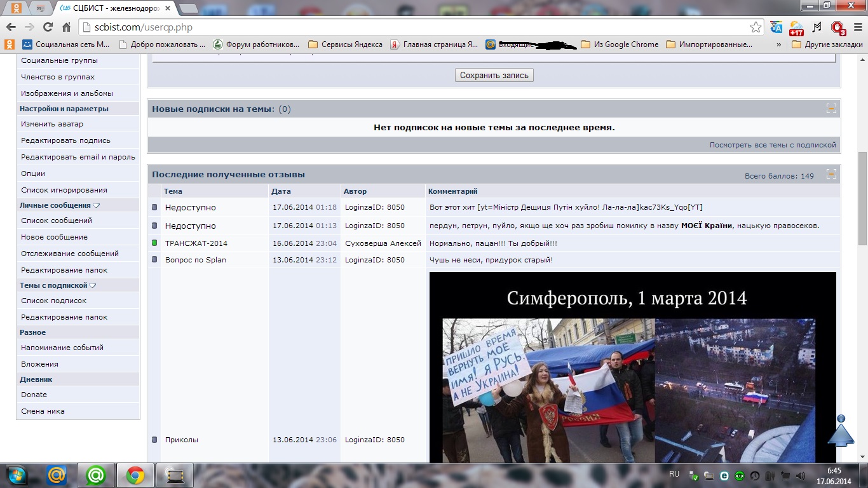
Task: Open Редактировать подпись in the sidebar
Action: [x=65, y=140]
